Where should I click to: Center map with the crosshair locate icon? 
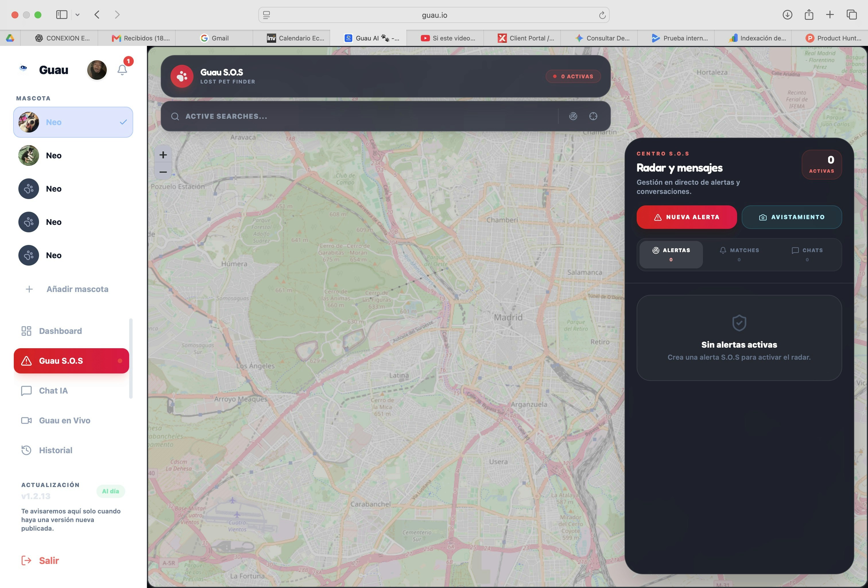[x=593, y=116]
